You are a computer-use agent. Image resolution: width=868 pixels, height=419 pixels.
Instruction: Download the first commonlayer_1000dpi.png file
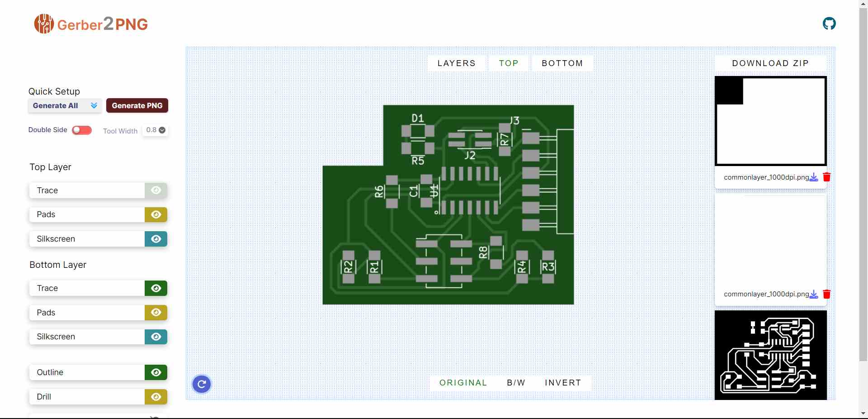814,177
